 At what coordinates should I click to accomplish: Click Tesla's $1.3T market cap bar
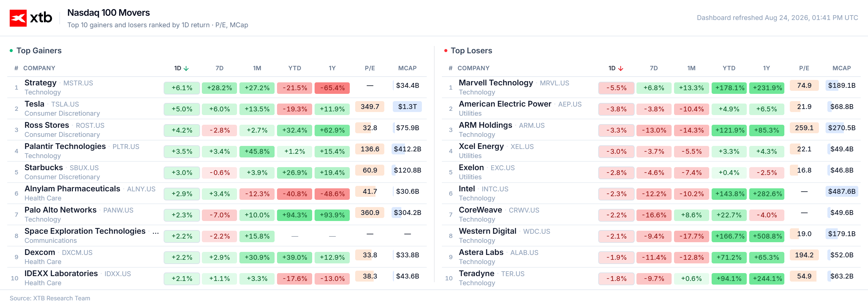click(x=407, y=107)
